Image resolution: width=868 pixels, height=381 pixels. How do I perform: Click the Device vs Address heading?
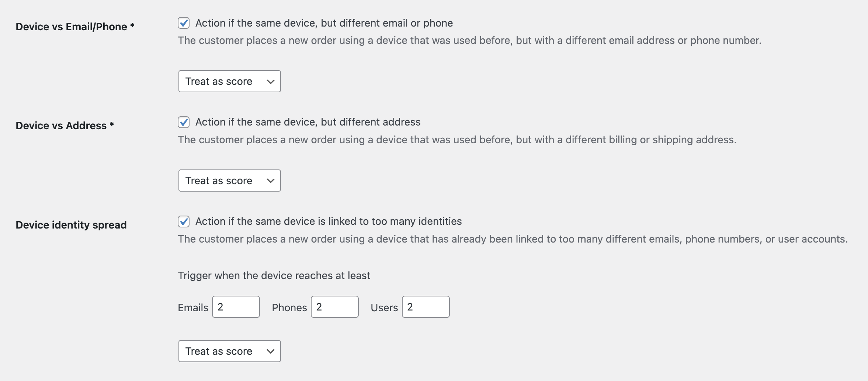point(65,126)
